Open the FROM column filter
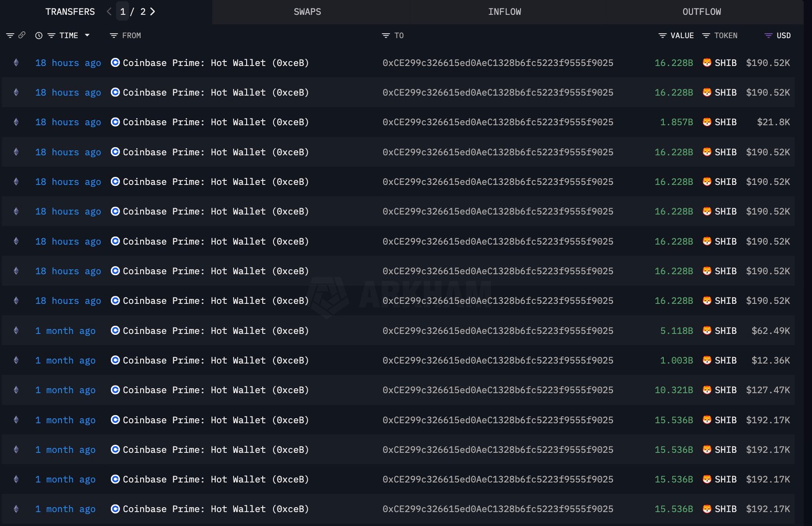Screen dimensions: 812x526 pos(114,35)
